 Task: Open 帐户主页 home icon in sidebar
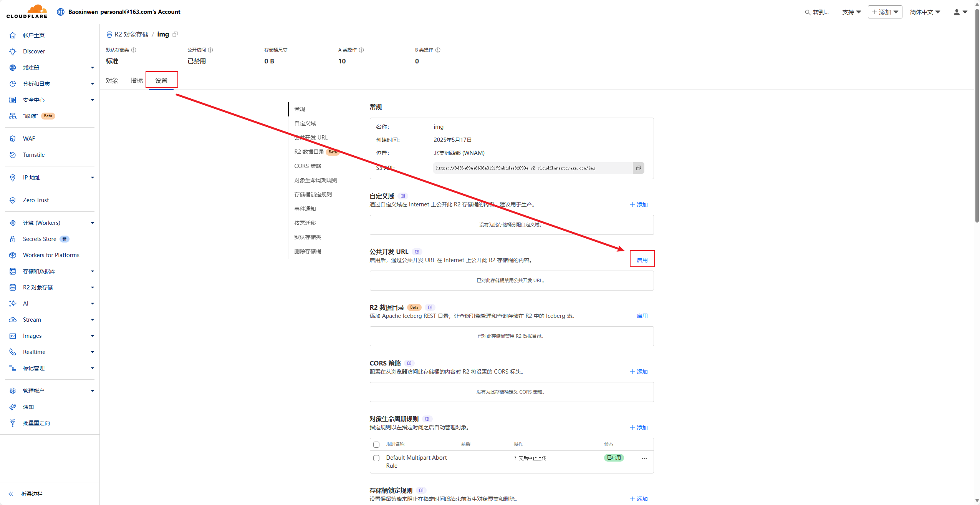pos(13,35)
